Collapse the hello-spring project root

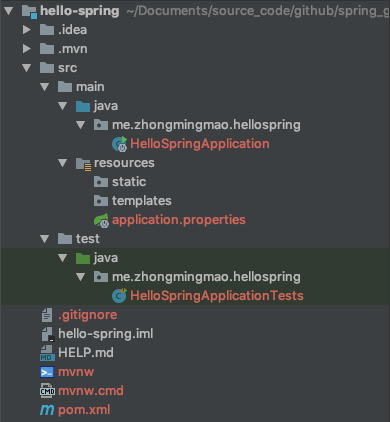[x=9, y=11]
